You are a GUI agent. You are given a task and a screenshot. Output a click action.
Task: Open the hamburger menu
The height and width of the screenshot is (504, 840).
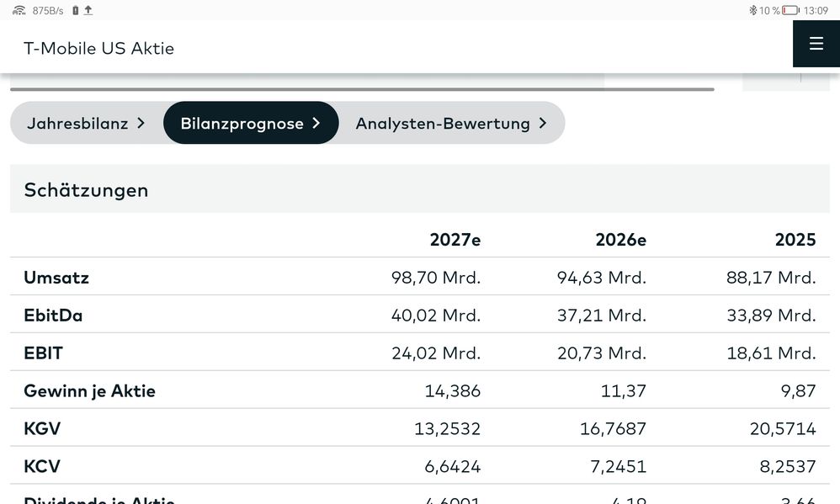pyautogui.click(x=816, y=44)
